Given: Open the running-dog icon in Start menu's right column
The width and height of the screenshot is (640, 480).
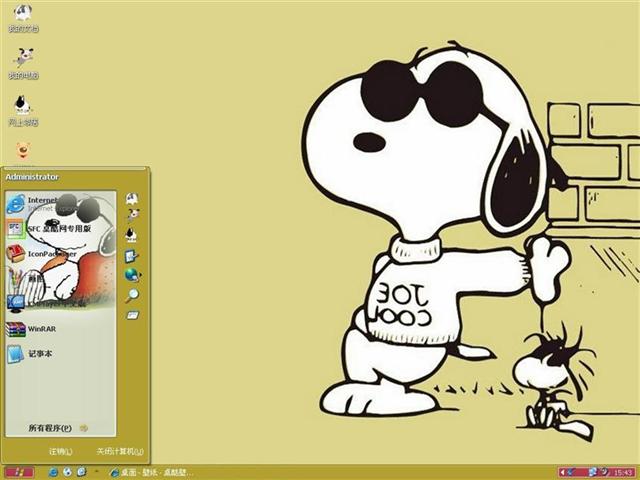Looking at the screenshot, I should pyautogui.click(x=132, y=214).
